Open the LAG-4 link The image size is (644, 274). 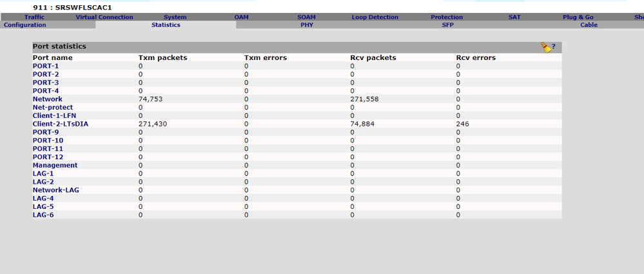tap(43, 199)
